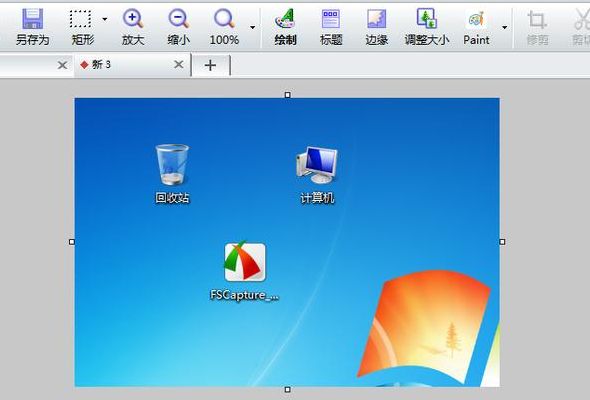Click the top center resize handle
590x400 pixels.
[287, 95]
